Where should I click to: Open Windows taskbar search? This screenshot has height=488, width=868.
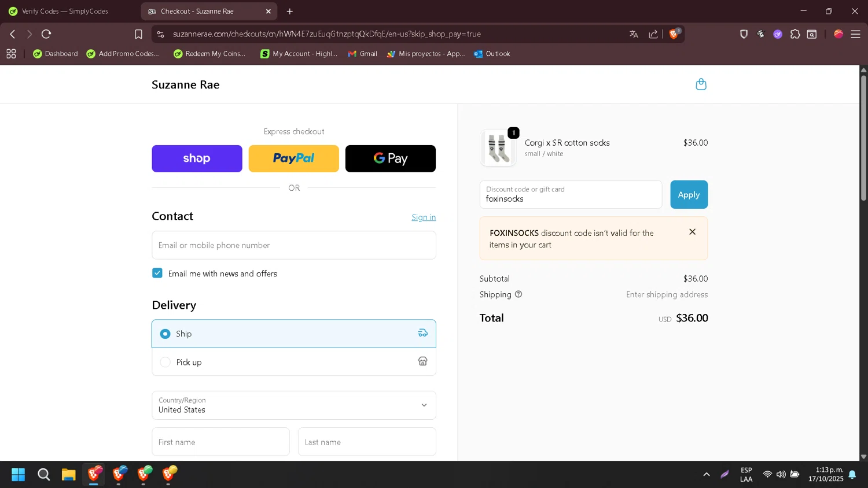pos(43,475)
